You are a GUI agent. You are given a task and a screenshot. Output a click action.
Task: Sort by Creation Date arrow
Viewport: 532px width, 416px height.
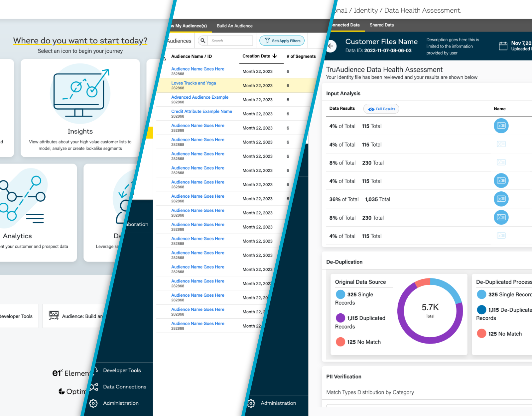275,56
